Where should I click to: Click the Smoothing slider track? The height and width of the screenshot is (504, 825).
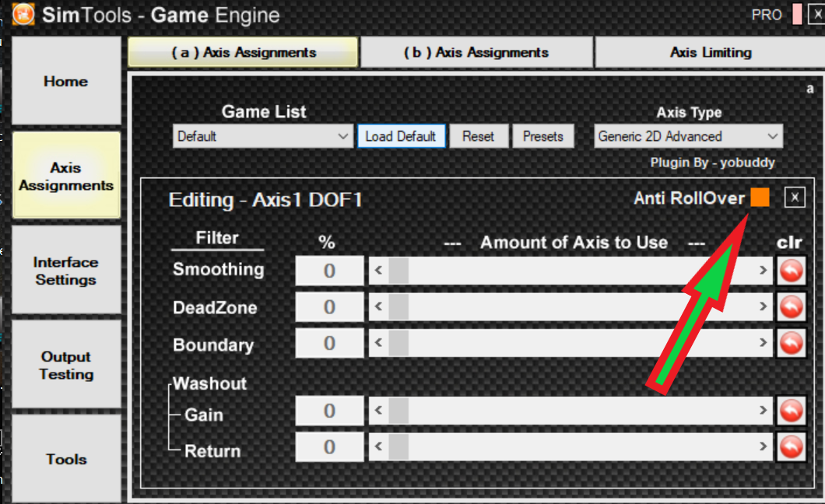[570, 271]
